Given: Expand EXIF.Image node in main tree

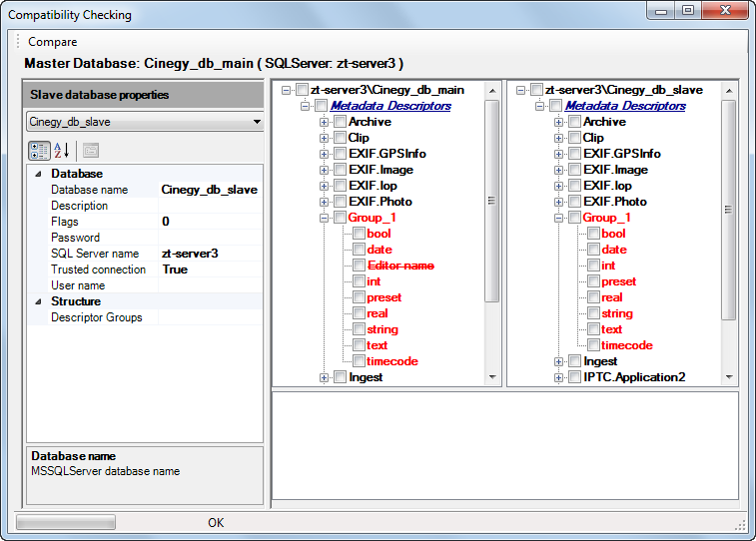Looking at the screenshot, I should point(324,170).
